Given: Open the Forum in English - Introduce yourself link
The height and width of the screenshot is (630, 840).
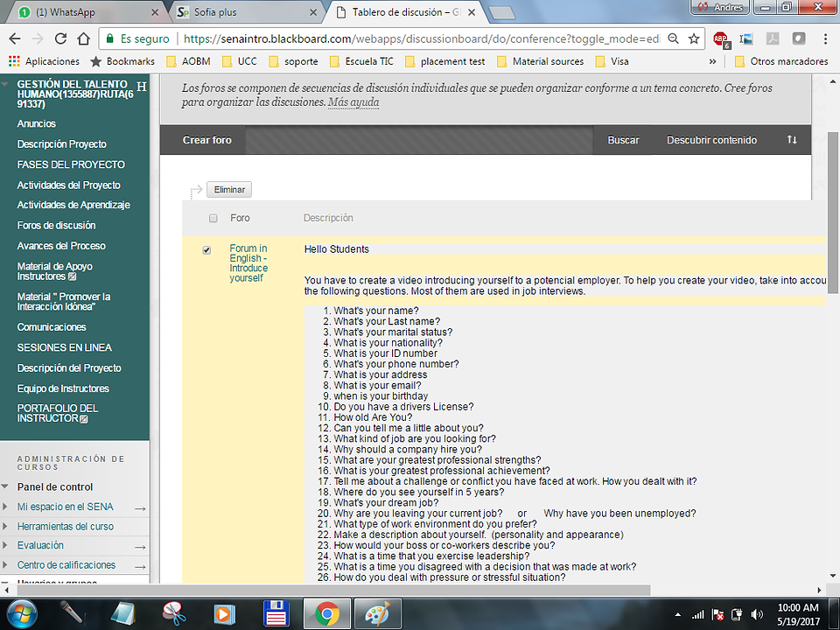Looking at the screenshot, I should point(248,263).
